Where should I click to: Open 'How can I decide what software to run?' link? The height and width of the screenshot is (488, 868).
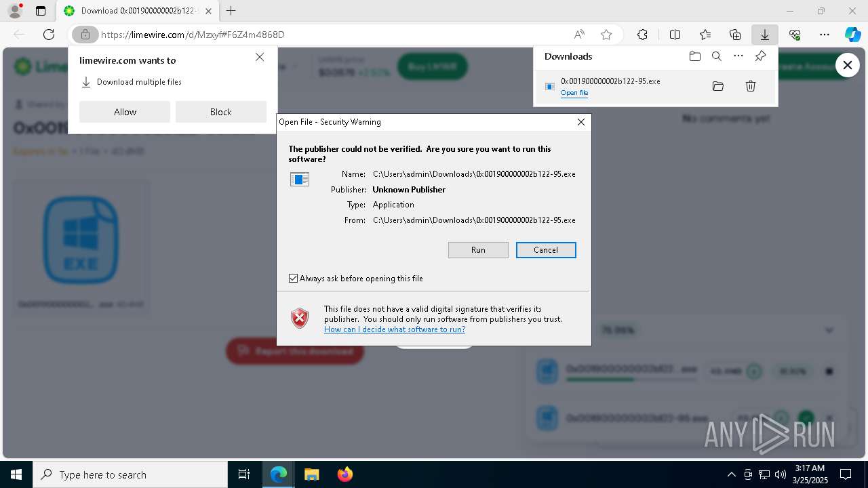pos(395,329)
